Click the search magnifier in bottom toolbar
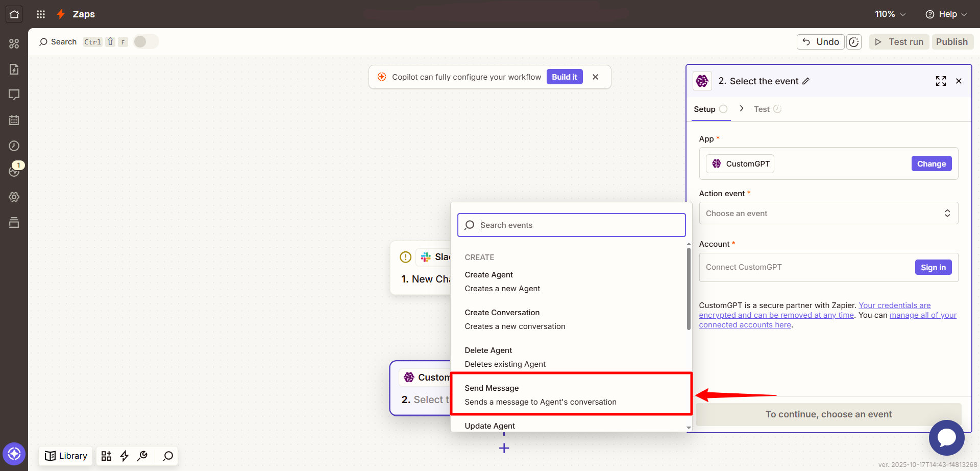This screenshot has width=980, height=471. click(x=168, y=456)
